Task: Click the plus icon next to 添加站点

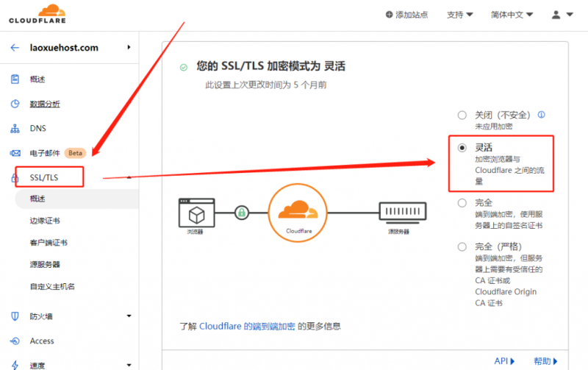Action: coord(390,15)
